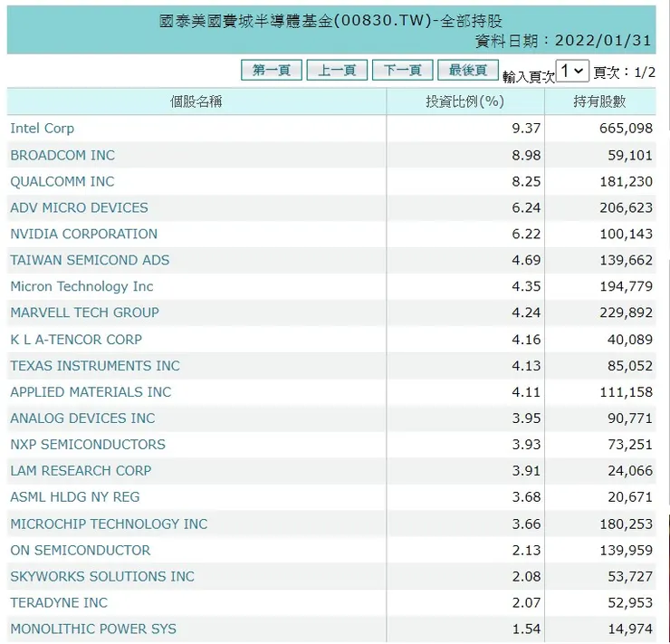Screen dimensions: 670x644
Task: Open the APPLIED MATERIALS INC link
Action: (91, 392)
